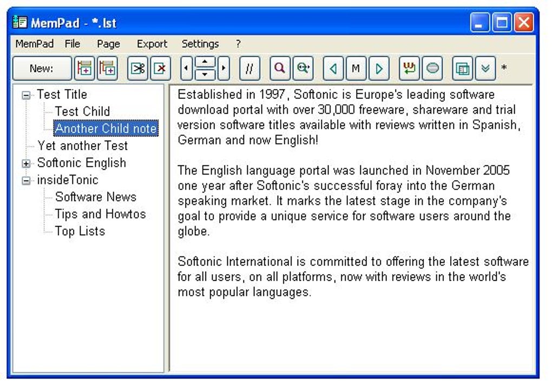Select Another Child note page
This screenshot has height=392, width=552.
(106, 128)
